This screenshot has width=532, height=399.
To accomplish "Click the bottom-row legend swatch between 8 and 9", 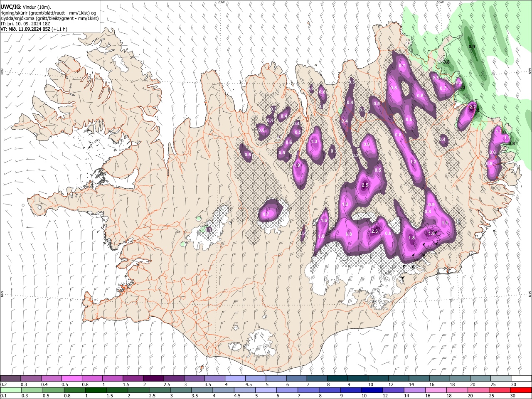I will 330,390.
